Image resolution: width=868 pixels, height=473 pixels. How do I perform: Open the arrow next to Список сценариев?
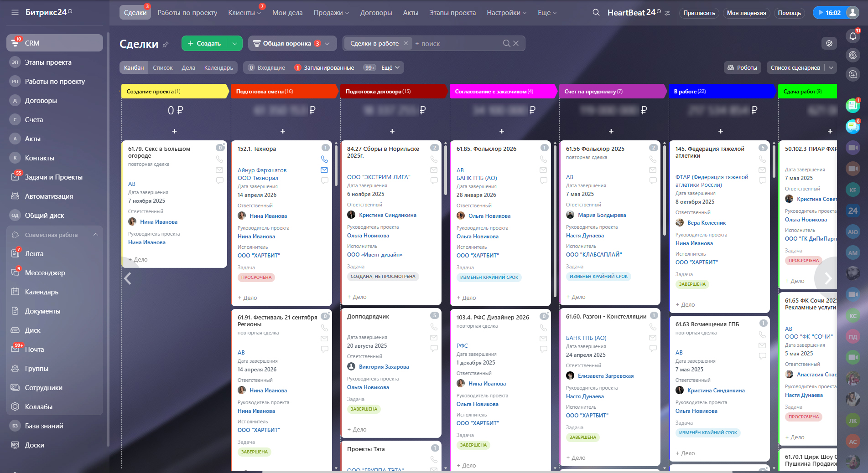tap(831, 68)
